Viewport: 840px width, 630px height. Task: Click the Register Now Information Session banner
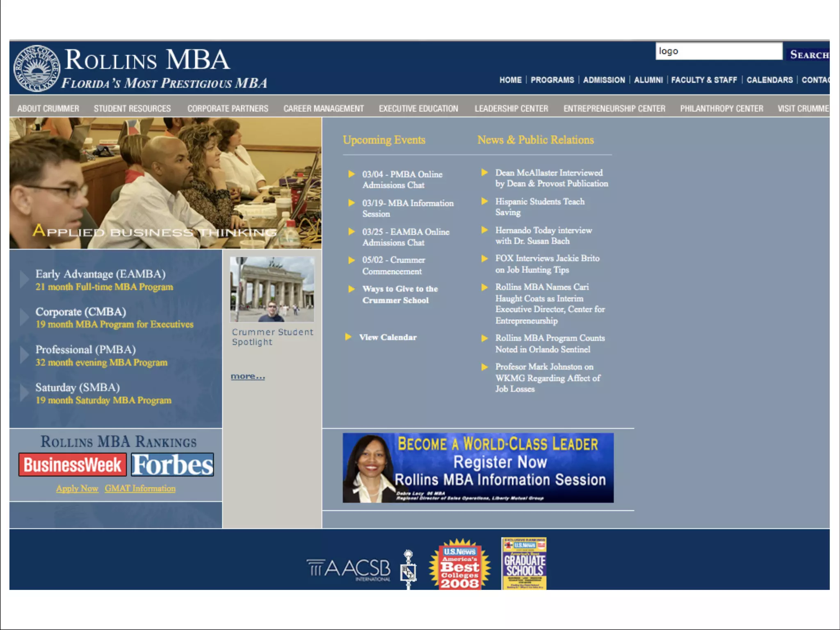478,468
